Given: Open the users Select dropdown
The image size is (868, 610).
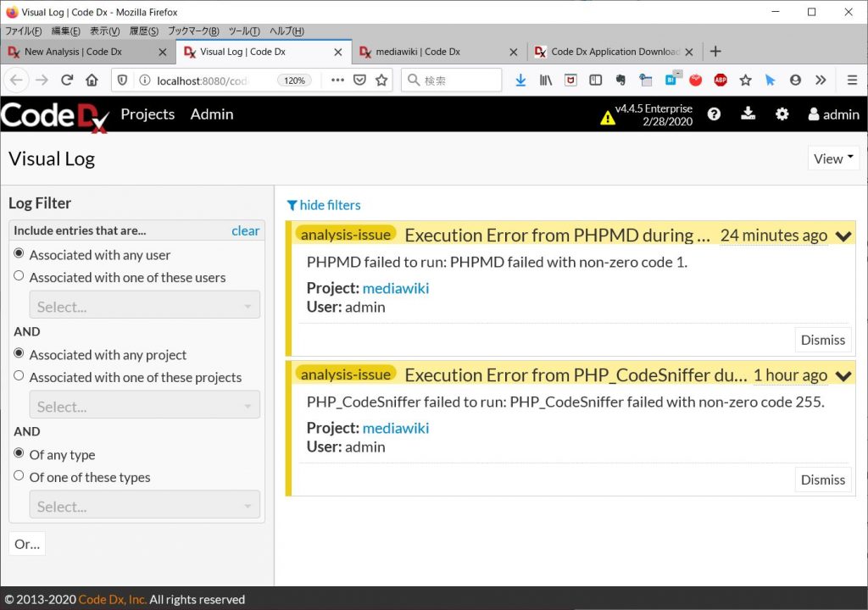Looking at the screenshot, I should tap(144, 305).
